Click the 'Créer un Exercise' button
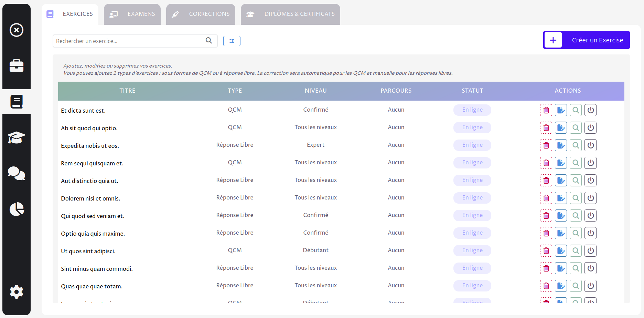This screenshot has width=644, height=318. point(598,40)
